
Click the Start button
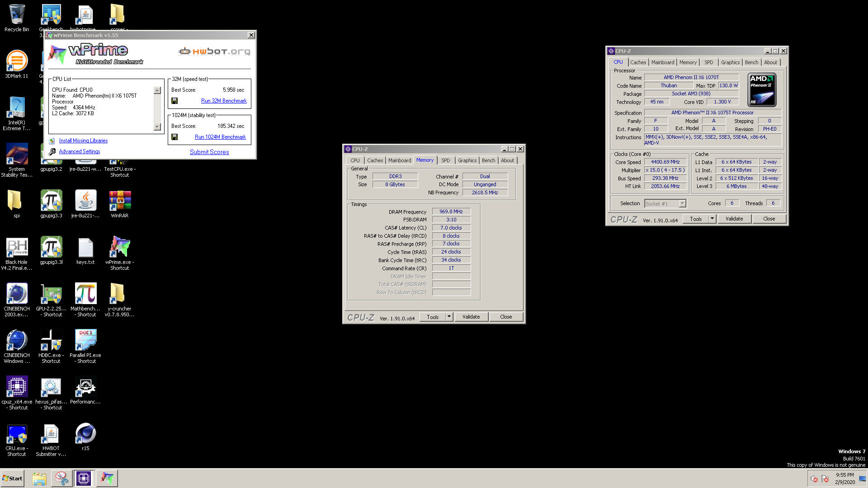click(12, 479)
